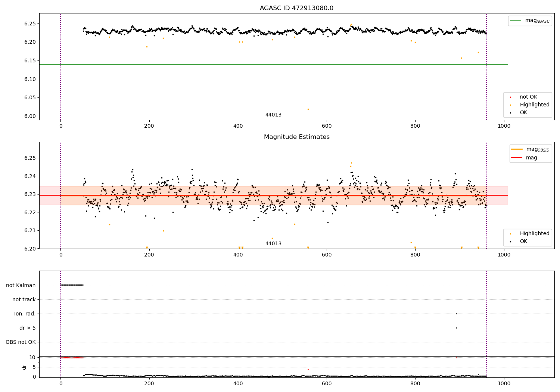Click the 6.24 y-tick in Magnitude Estimates plot
560x392 pixels.
pos(29,176)
